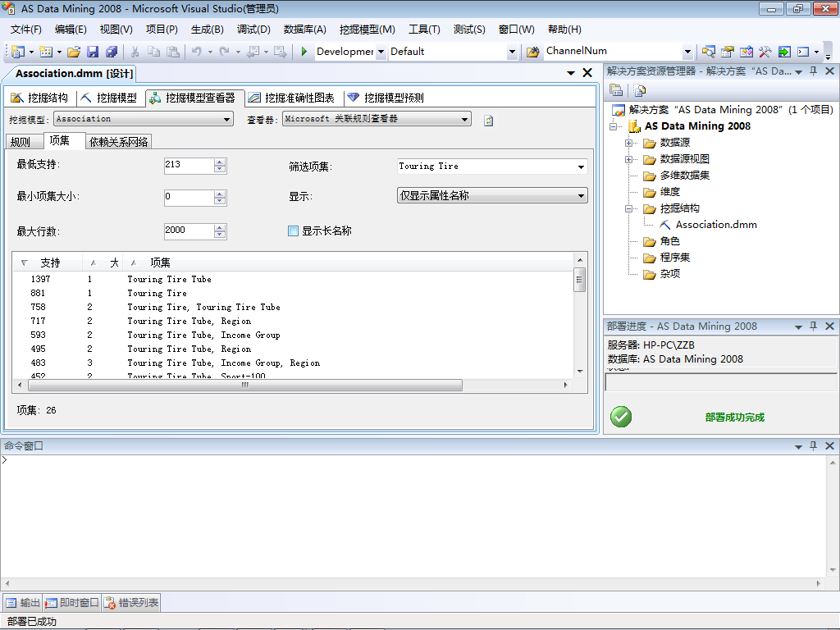Click the Cut scissors icon
The height and width of the screenshot is (630, 840).
point(135,52)
